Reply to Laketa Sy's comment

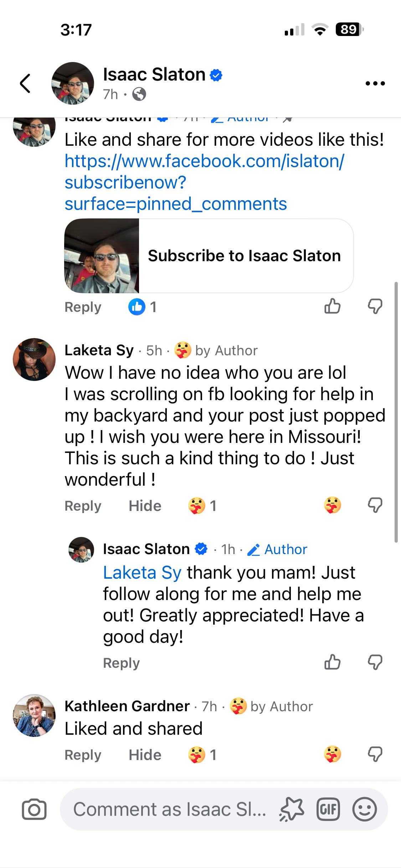(83, 506)
